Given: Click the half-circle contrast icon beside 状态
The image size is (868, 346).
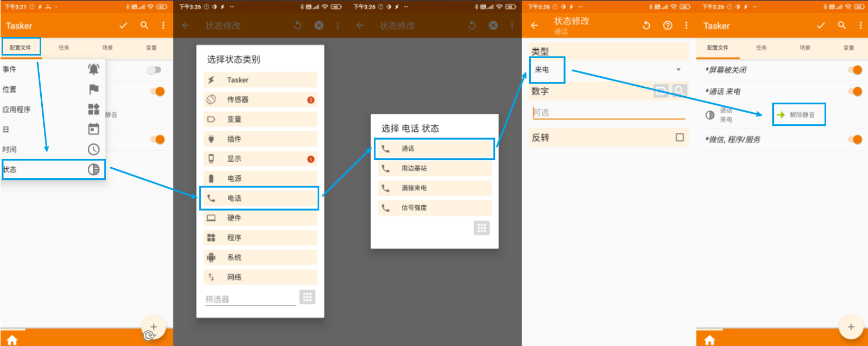Looking at the screenshot, I should coord(94,169).
